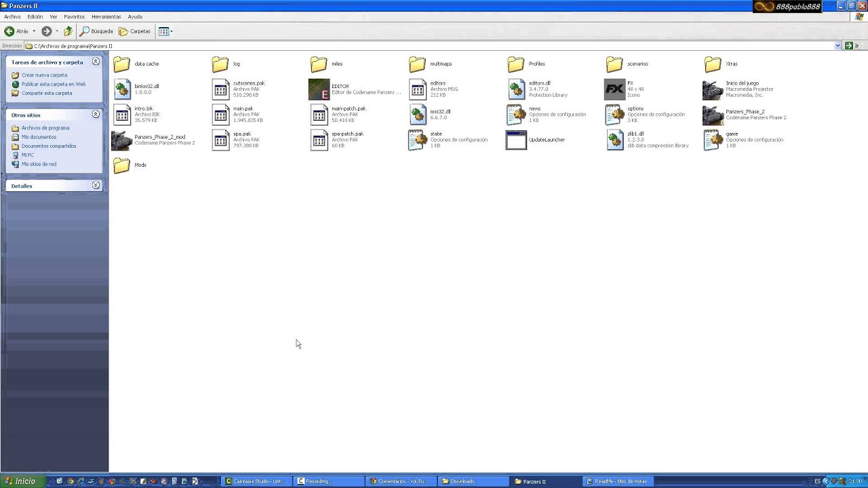Select the zlib1.dll file
This screenshot has height=488, width=868.
point(648,140)
